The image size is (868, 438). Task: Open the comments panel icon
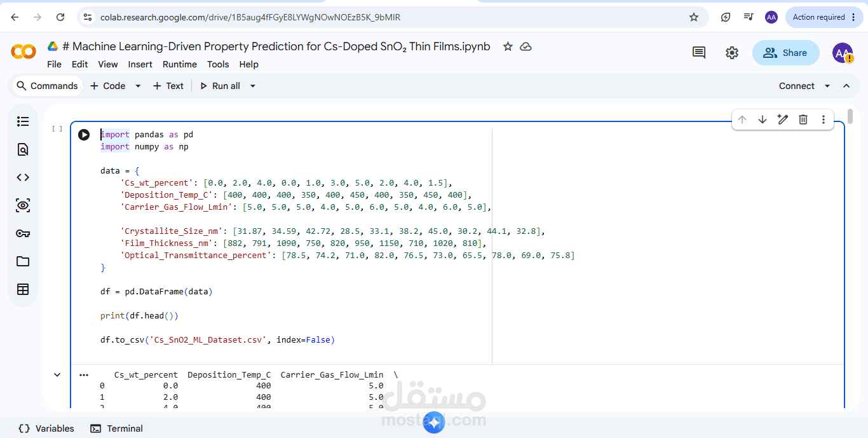click(699, 53)
